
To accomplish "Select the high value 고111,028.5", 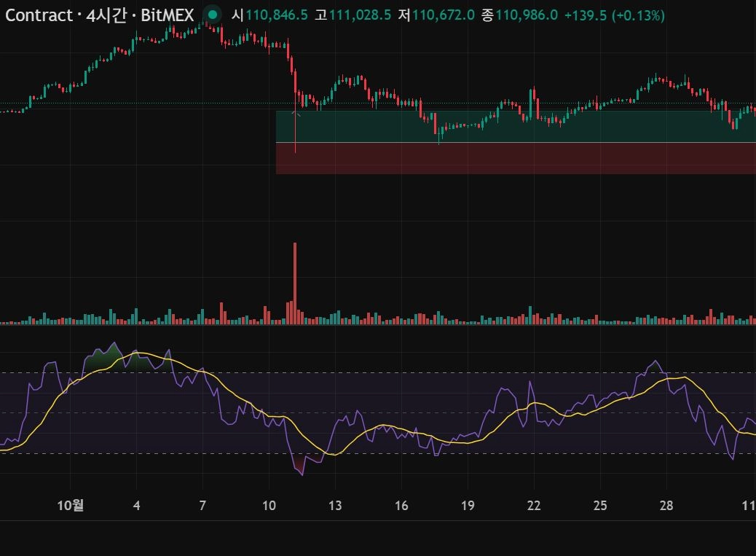I will coord(353,15).
